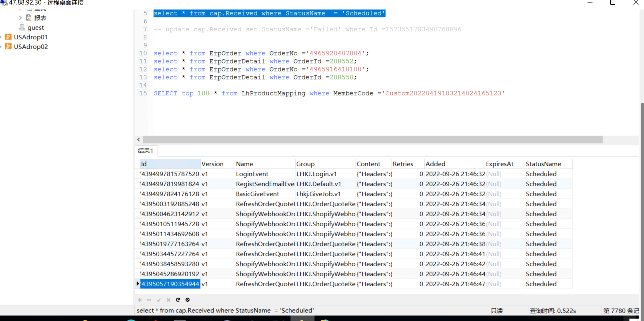Apply changes with the checkmark icon
This screenshot has width=644, height=321.
(x=159, y=300)
